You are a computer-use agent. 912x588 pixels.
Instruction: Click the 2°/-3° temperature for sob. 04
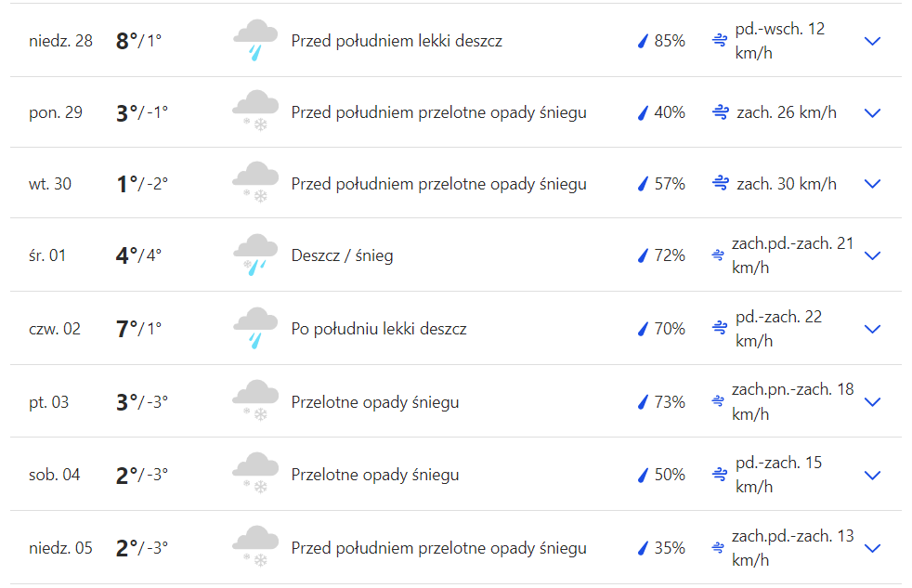pos(142,475)
